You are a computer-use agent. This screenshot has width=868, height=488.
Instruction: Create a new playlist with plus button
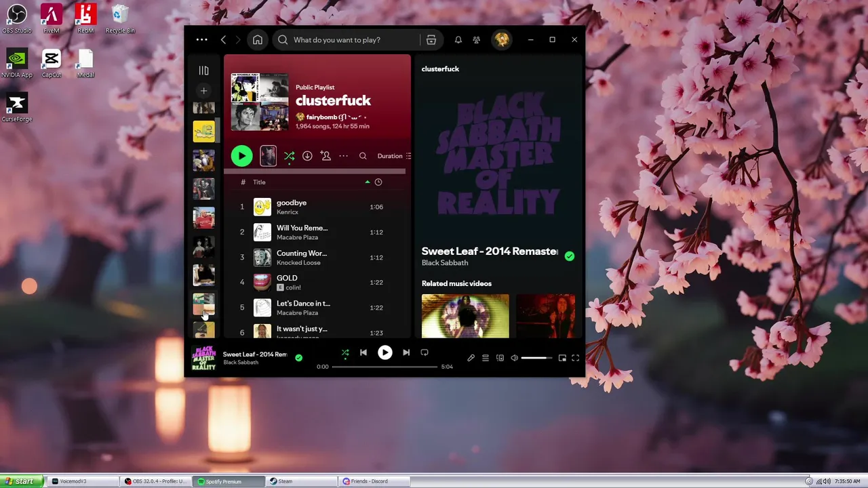(x=203, y=91)
